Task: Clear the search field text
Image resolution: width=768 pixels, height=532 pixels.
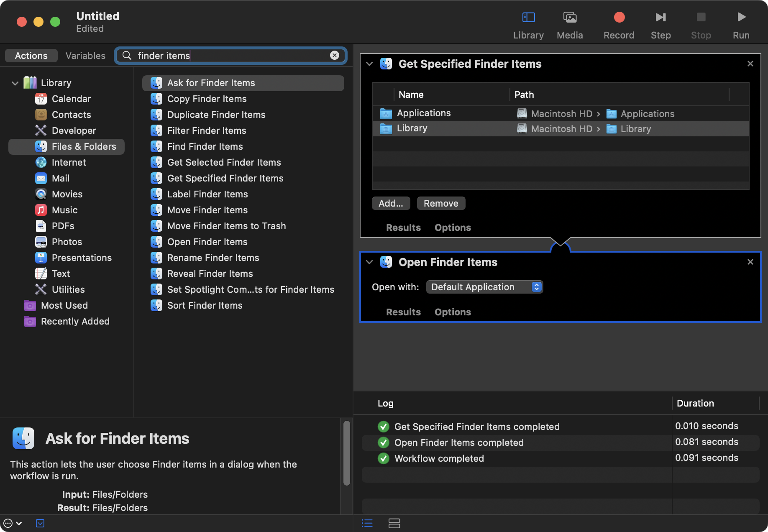Action: 335,55
